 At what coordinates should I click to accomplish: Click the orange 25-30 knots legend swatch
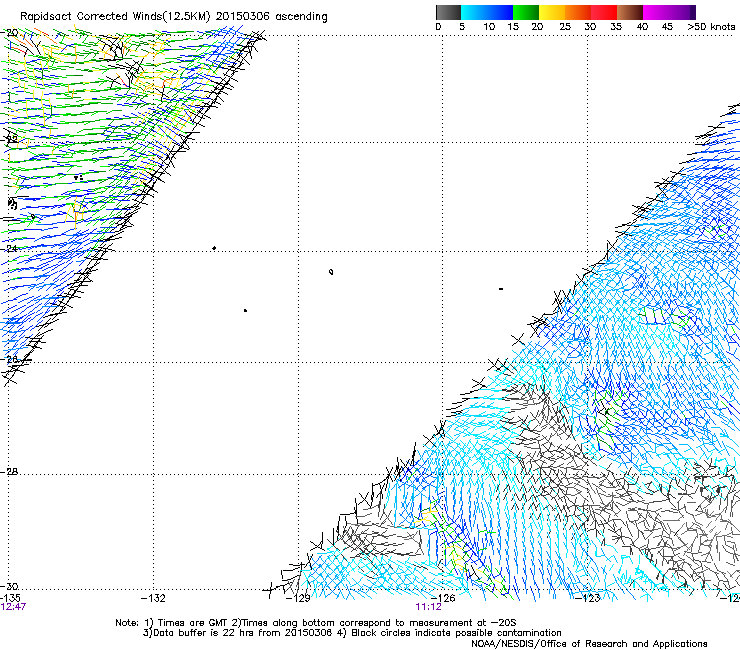click(x=578, y=12)
